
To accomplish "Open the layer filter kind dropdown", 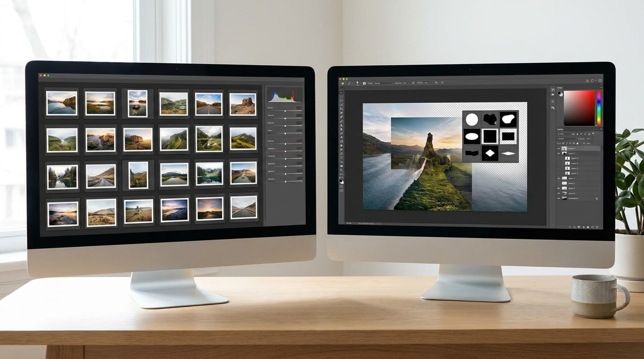I will click(x=563, y=134).
